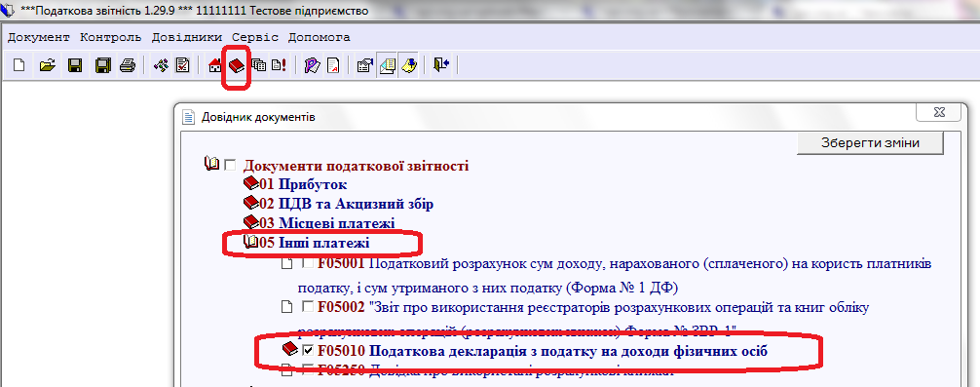Save all with the double floppy icon

click(x=103, y=65)
